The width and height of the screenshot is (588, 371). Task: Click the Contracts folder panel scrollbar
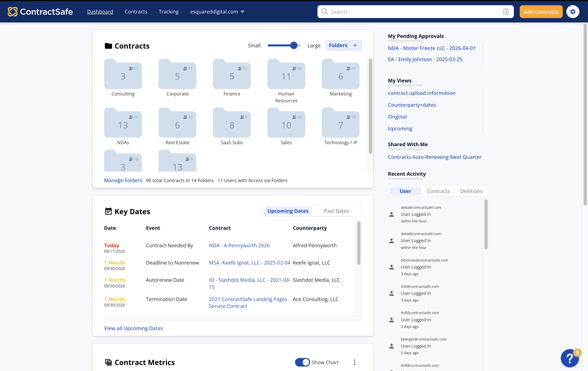point(371,106)
